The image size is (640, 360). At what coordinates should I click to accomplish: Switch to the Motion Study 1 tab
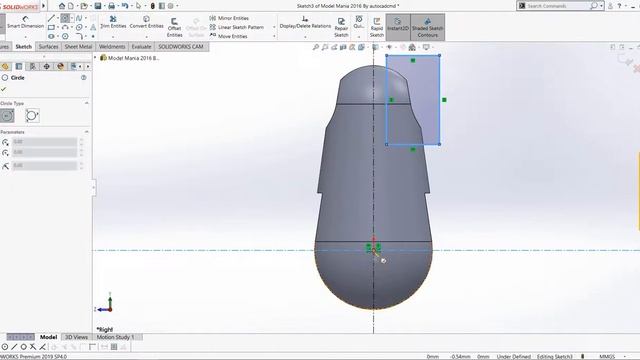115,337
